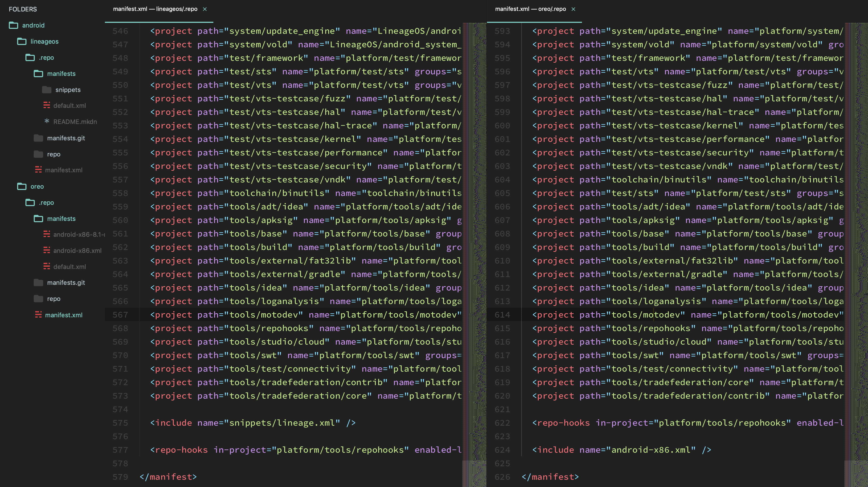Click the manifests.git folder icon under lineageos
The height and width of the screenshot is (487, 868).
(38, 138)
